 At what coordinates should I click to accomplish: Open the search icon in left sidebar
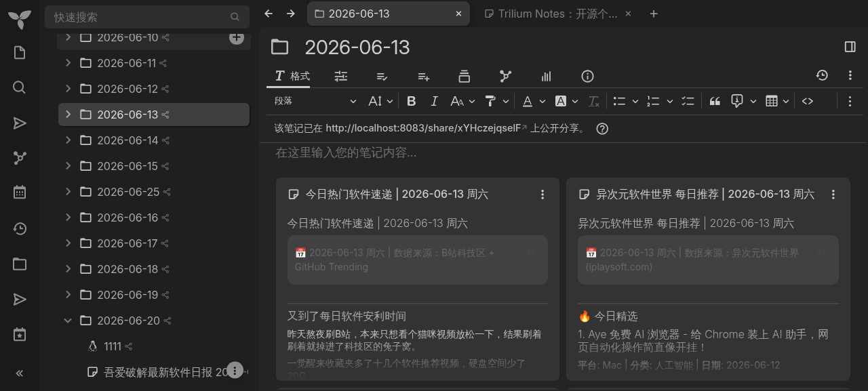[20, 87]
